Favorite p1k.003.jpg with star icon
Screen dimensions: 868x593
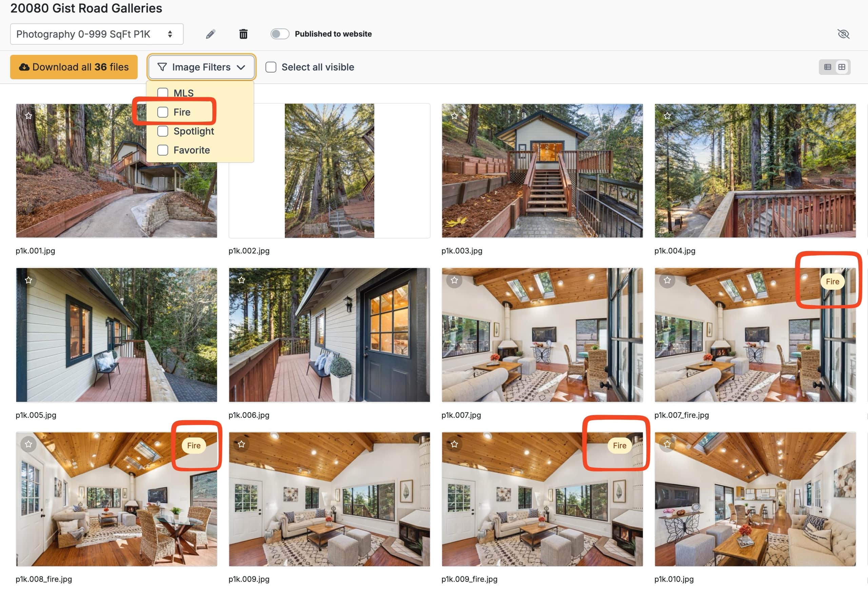coord(454,116)
